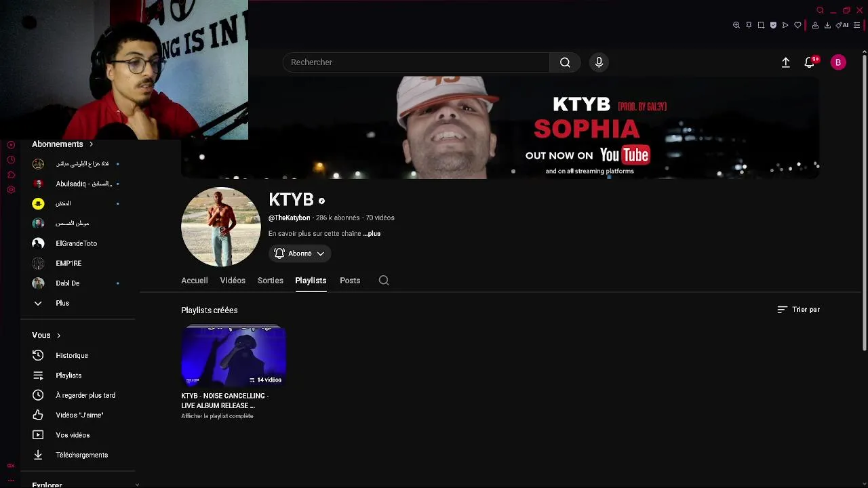
Task: Click the send flow arrow icon
Action: [785, 25]
